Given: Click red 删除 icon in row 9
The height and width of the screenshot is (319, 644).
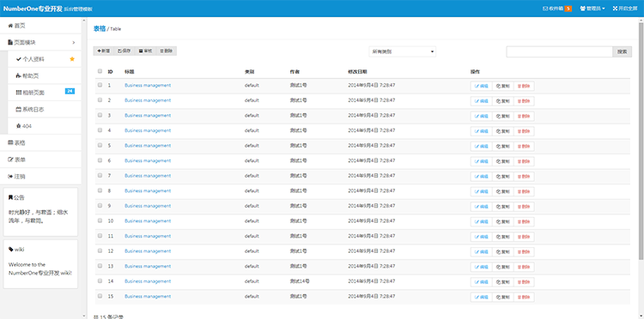Looking at the screenshot, I should (519, 207).
